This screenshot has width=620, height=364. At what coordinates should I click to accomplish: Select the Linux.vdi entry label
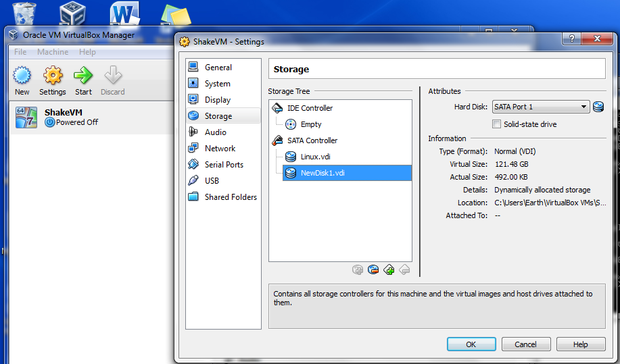316,157
